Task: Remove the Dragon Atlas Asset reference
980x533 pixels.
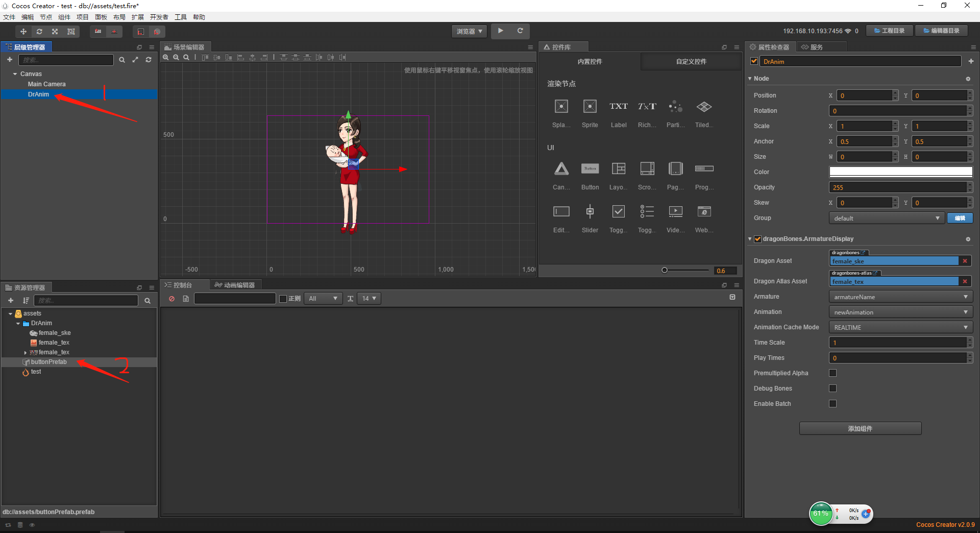Action: (965, 281)
